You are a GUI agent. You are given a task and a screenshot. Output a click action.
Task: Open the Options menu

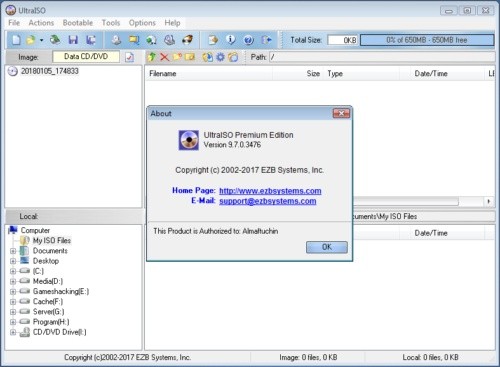pos(142,23)
